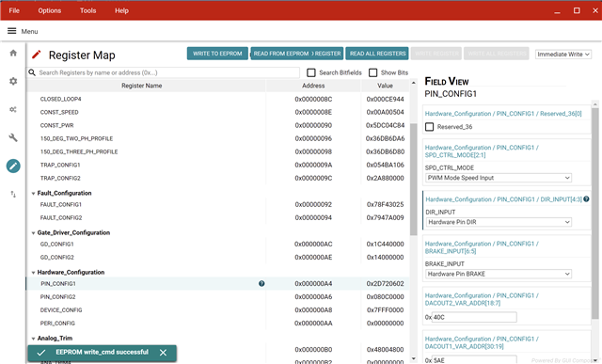This screenshot has width=602, height=364.
Task: Collapse Gate_Driver_Configuration group
Action: (x=34, y=233)
